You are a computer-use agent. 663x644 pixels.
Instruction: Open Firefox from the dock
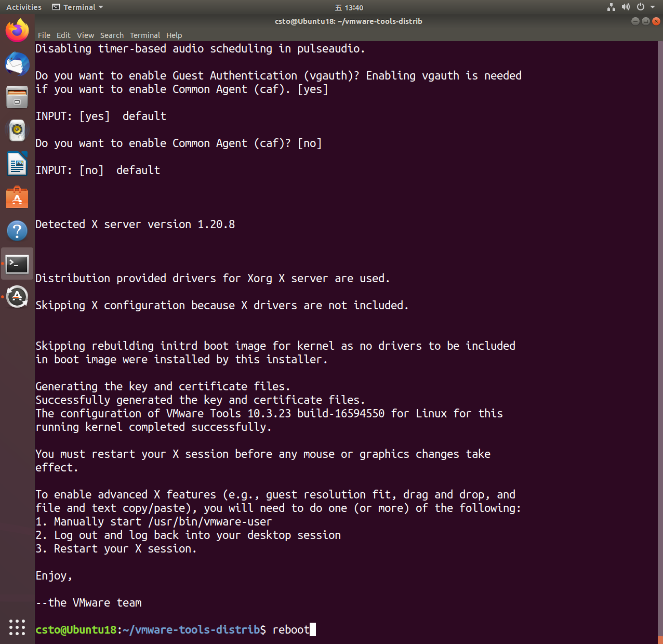pos(17,30)
